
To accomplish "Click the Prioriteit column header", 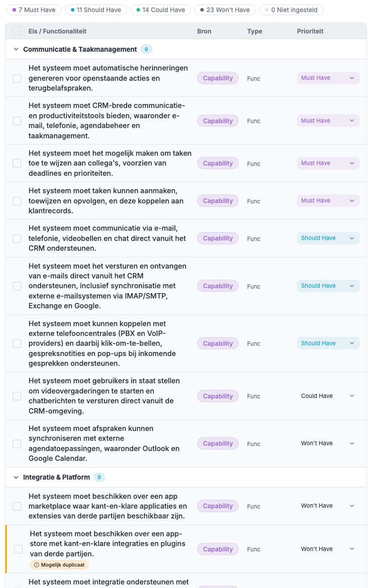I will click(x=310, y=31).
